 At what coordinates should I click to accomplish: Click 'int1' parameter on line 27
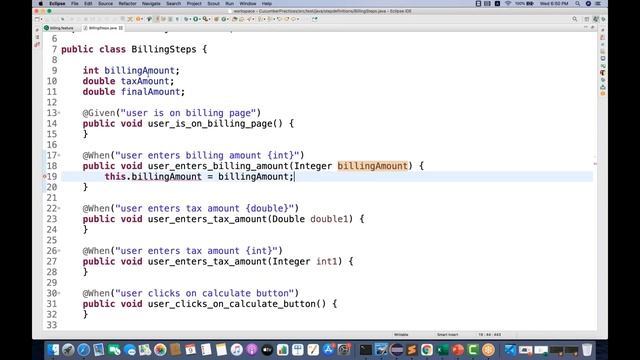327,262
